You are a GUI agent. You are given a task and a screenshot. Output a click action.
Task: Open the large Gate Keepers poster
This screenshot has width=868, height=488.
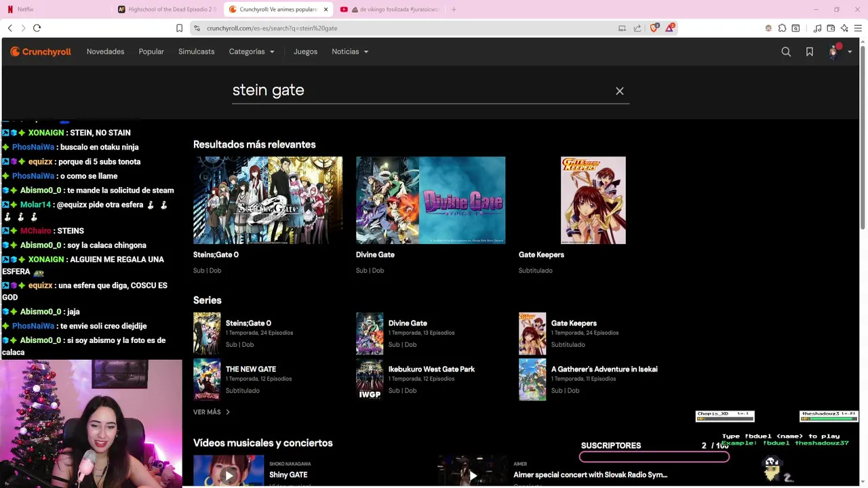coord(593,200)
